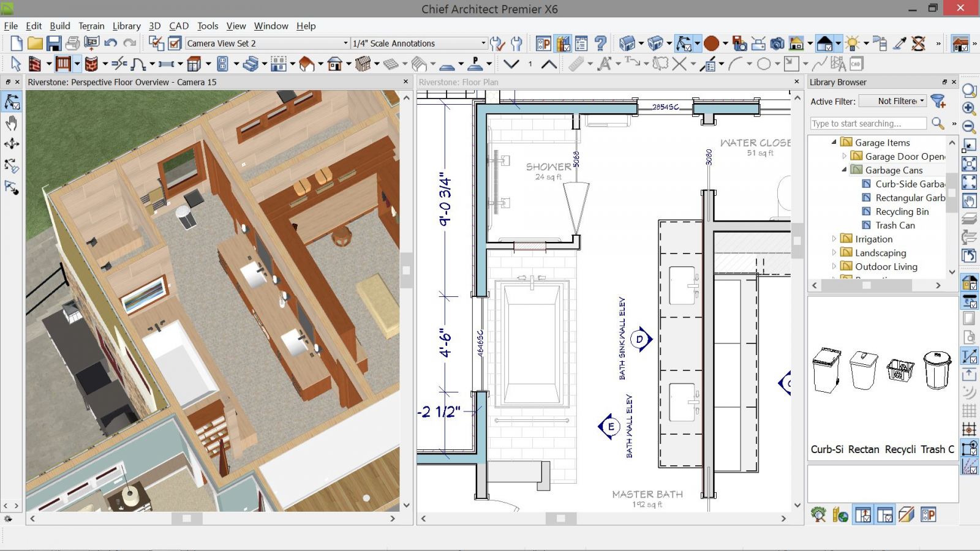The width and height of the screenshot is (980, 551).
Task: Click the light bulb lighting tool
Action: pyautogui.click(x=852, y=43)
